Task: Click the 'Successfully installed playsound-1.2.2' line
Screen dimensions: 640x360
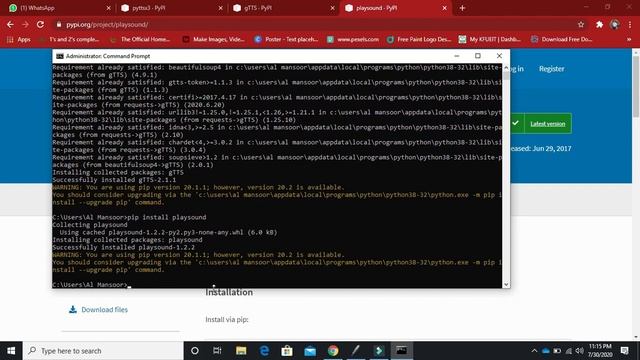Action: pyautogui.click(x=124, y=247)
